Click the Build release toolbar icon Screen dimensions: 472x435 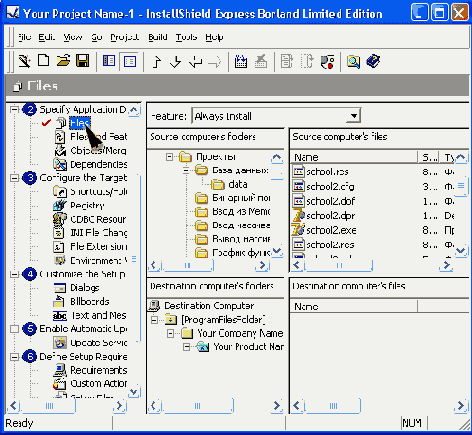[x=241, y=62]
